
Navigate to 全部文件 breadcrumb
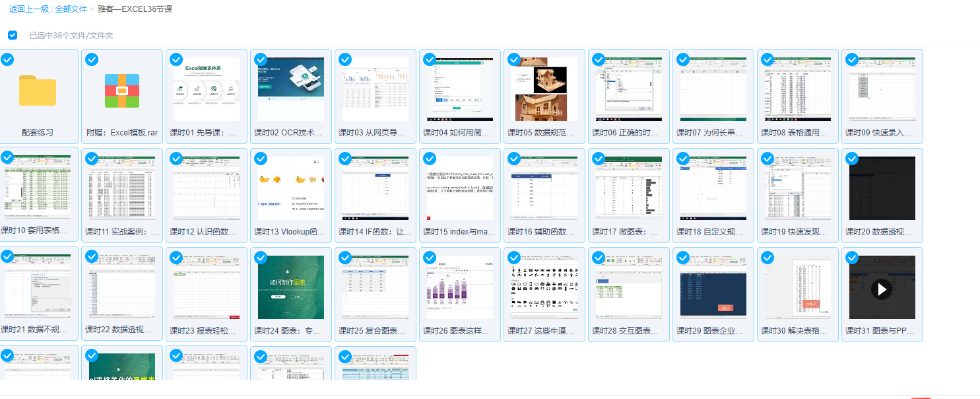pyautogui.click(x=71, y=9)
